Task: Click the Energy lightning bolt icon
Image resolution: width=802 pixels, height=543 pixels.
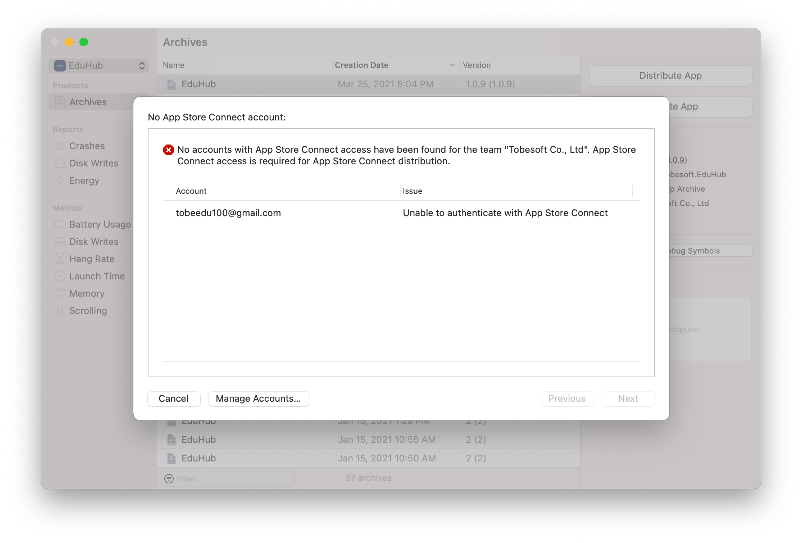Action: (x=60, y=181)
